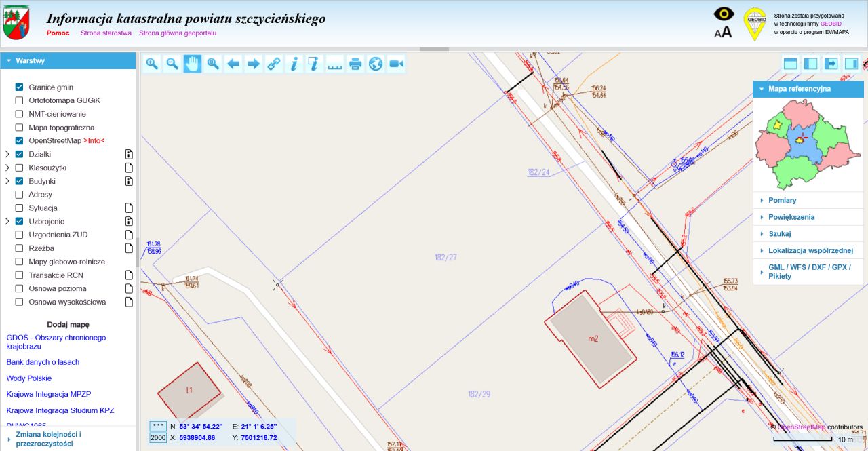Viewport: 868px width, 451px height.
Task: Toggle the top header panel layout icon
Action: click(x=790, y=64)
